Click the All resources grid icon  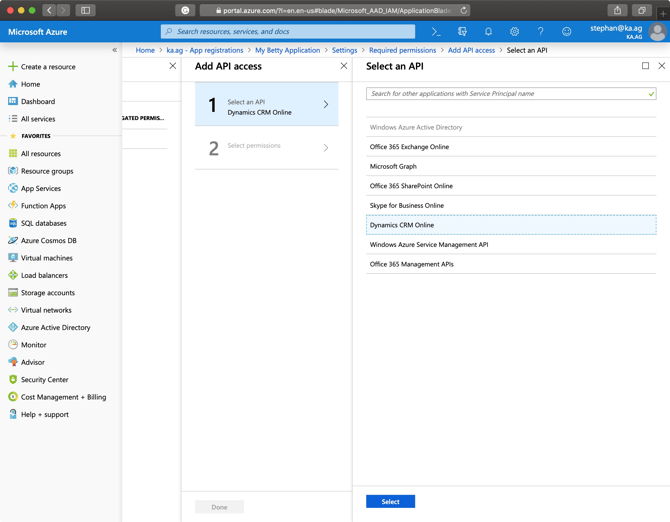[13, 153]
